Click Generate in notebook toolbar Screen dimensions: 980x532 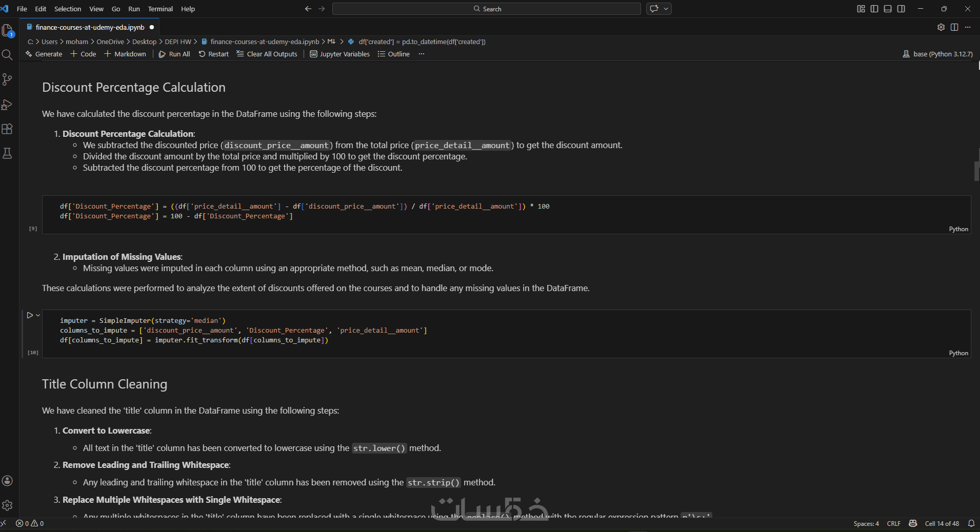[44, 54]
